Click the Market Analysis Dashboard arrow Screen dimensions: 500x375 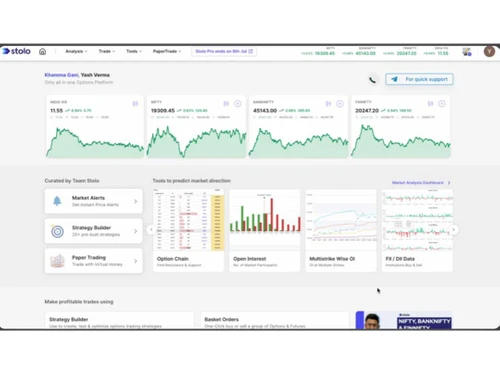pos(449,183)
